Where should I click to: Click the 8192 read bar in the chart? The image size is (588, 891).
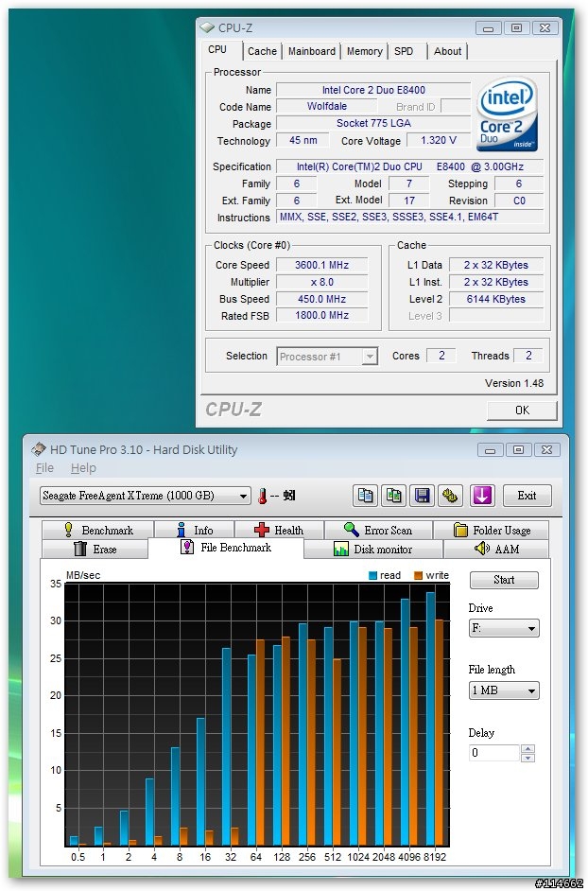point(431,719)
